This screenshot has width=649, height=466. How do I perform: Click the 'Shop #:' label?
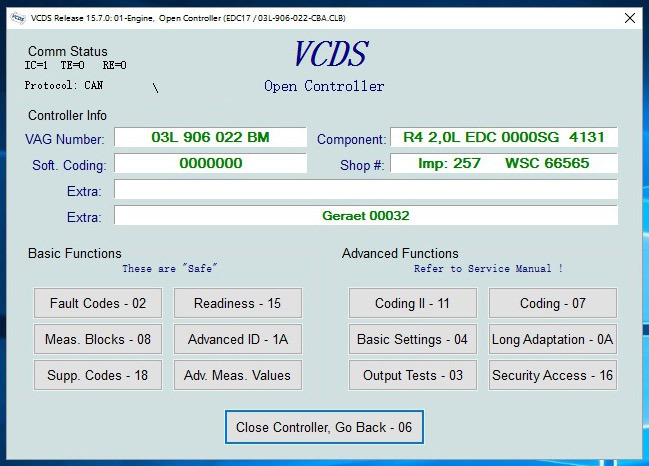click(362, 165)
